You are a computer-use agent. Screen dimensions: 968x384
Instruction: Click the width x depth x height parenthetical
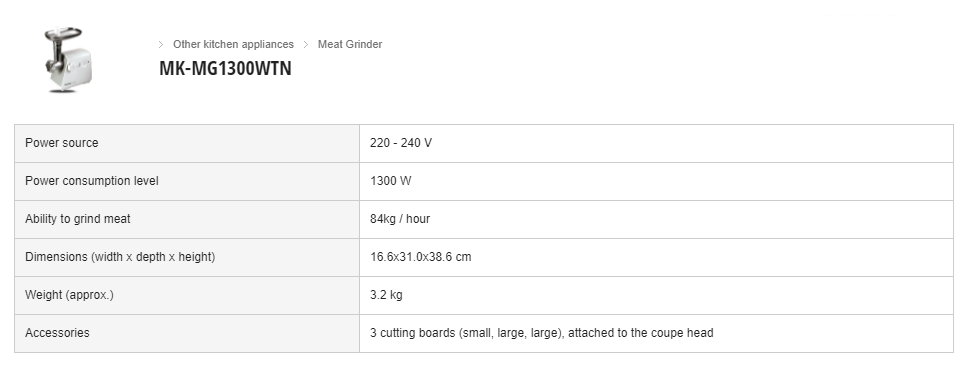pos(154,257)
